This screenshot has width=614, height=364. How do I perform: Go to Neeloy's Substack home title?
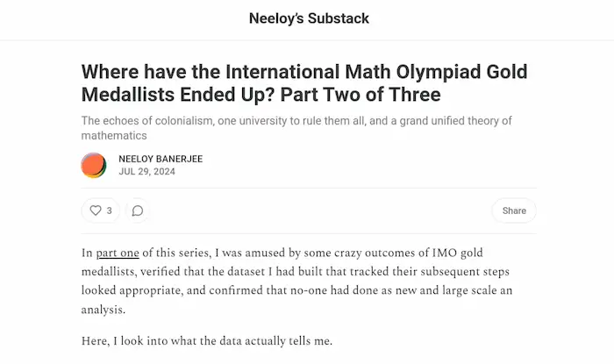pos(309,18)
